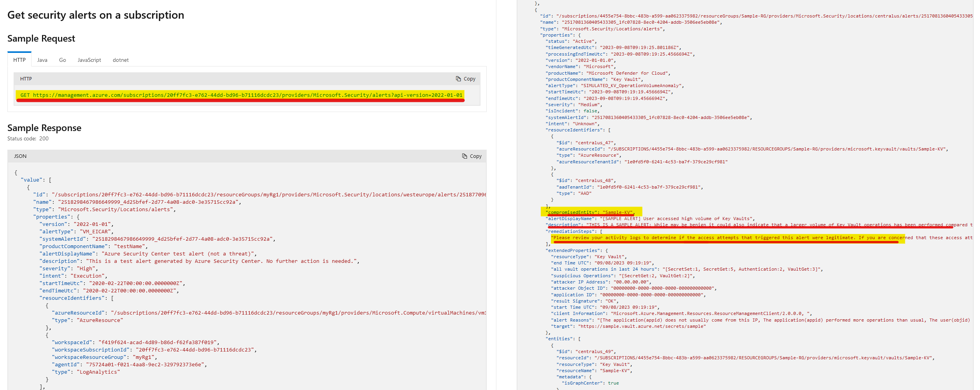This screenshot has width=980, height=390.
Task: Click the "Get security alerts on a subscription" heading
Action: [96, 15]
